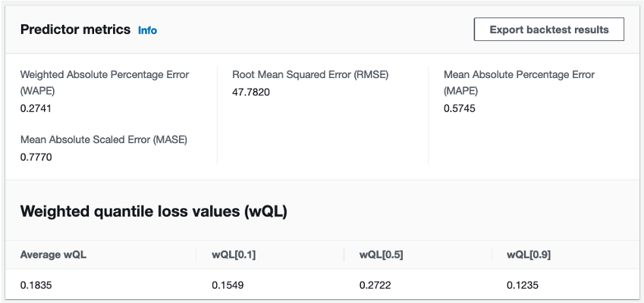Click the MASE value 0.7770
644x303 pixels.
[x=36, y=157]
